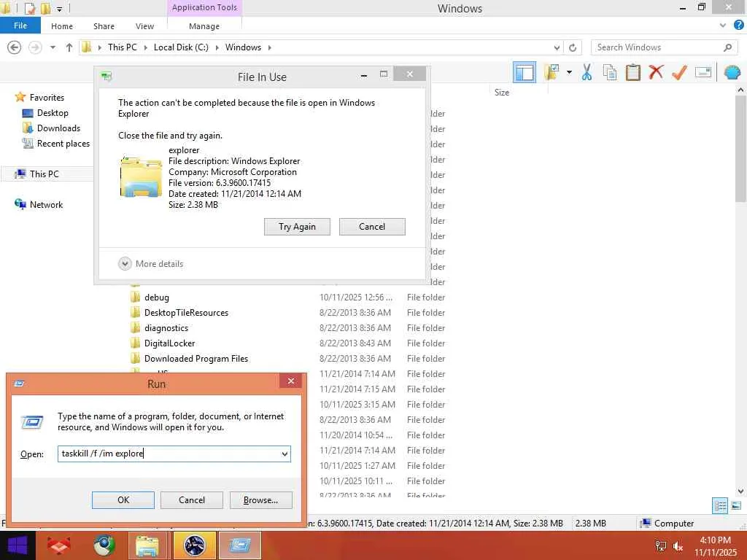Toggle the preview pane layout icon
The width and height of the screenshot is (747, 560).
click(524, 72)
